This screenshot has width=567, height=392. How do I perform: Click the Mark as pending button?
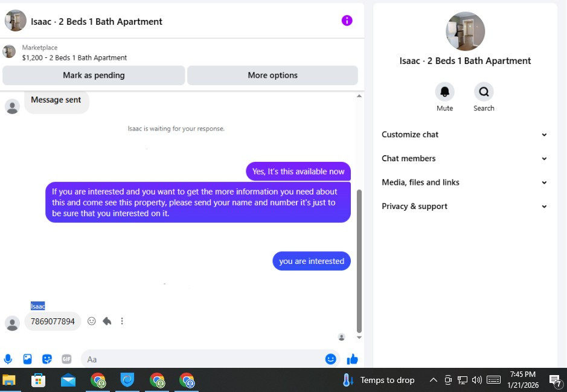click(94, 76)
